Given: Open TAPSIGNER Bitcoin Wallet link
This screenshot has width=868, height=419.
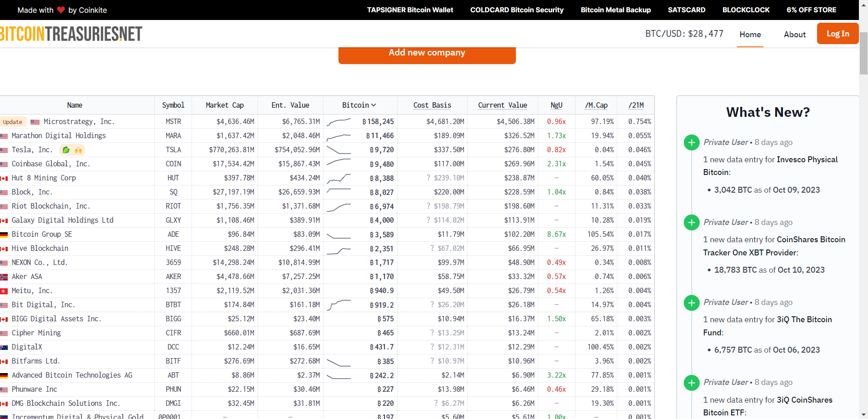Looking at the screenshot, I should point(410,10).
